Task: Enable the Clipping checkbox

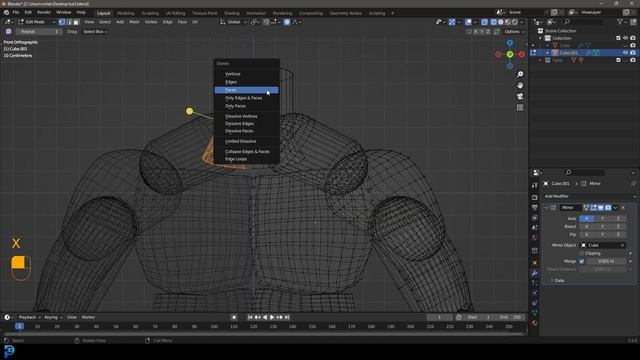Action: [582, 253]
